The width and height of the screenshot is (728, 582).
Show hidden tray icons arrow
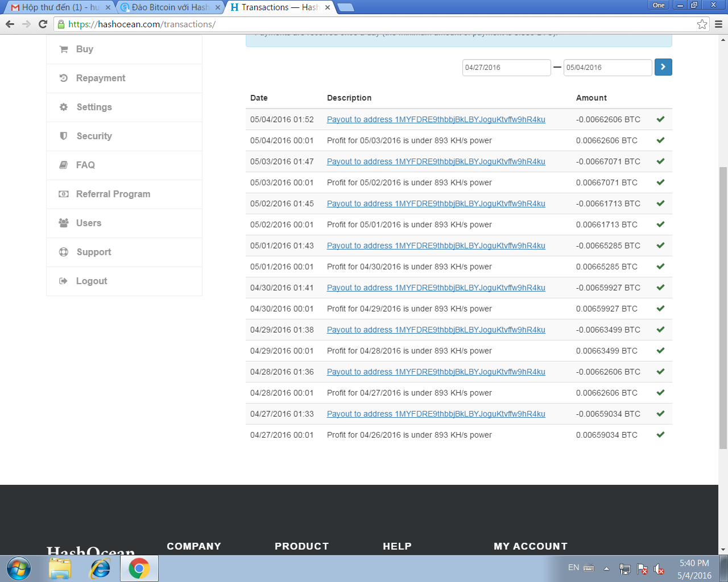point(606,568)
